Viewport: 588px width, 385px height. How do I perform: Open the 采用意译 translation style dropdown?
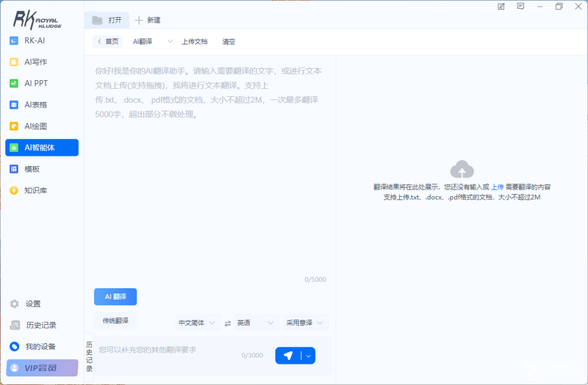pos(306,323)
